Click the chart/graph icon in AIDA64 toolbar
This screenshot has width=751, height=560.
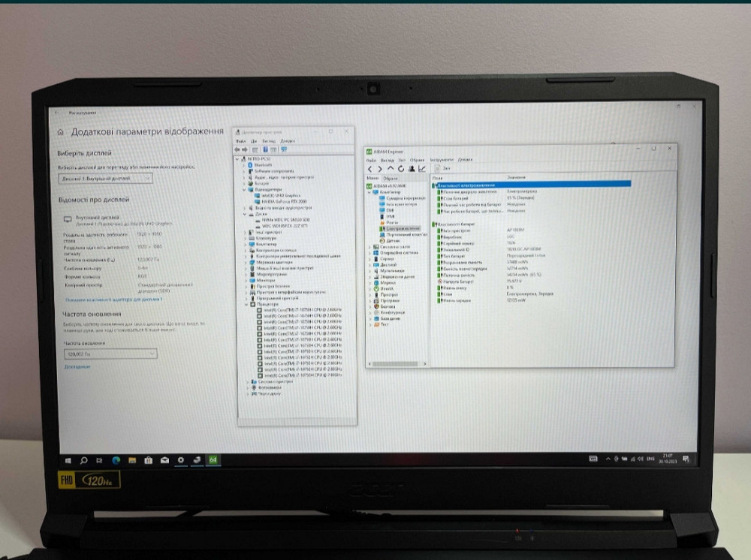click(422, 168)
